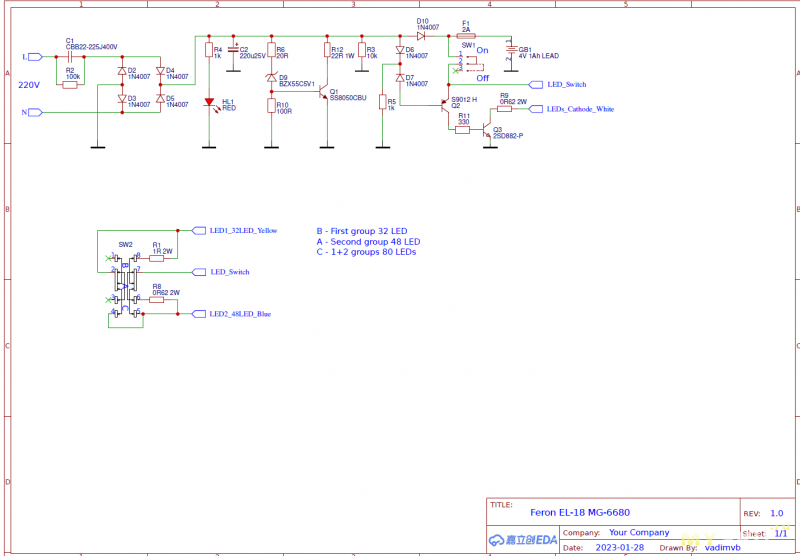
Task: Select the R10 100R resistor symbol
Action: point(271,105)
